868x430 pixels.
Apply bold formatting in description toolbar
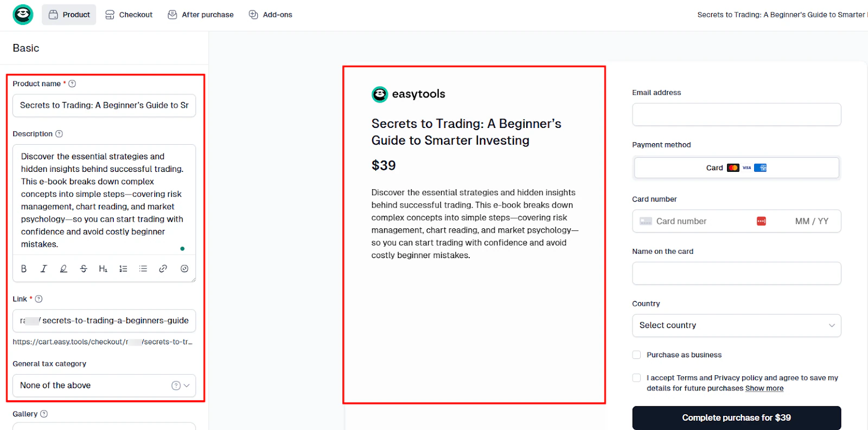click(x=24, y=268)
